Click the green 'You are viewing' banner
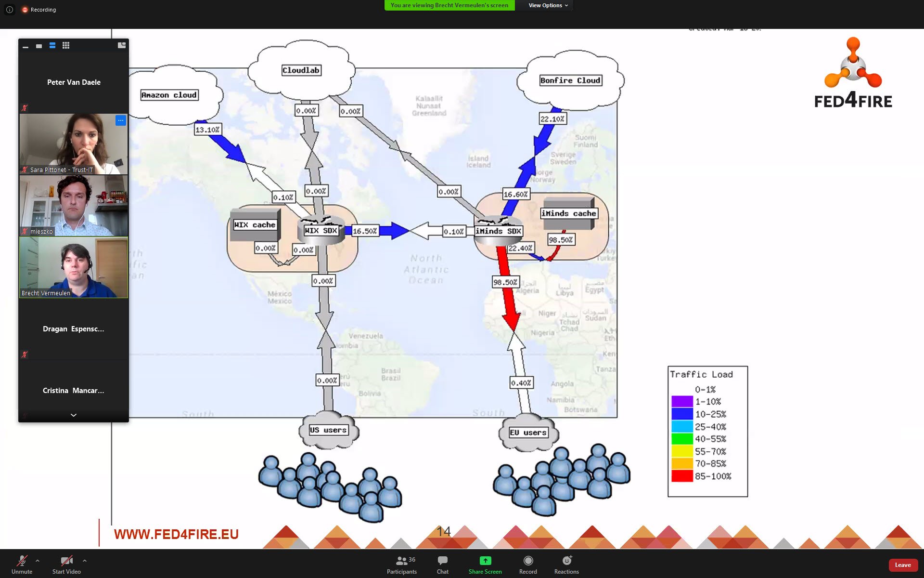Image resolution: width=924 pixels, height=578 pixels. [449, 5]
